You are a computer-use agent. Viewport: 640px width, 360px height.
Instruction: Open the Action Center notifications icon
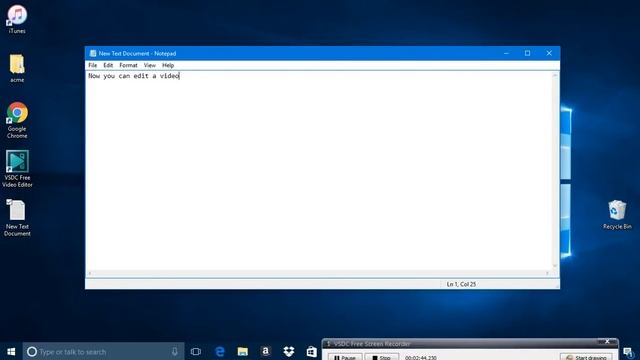pyautogui.click(x=629, y=352)
